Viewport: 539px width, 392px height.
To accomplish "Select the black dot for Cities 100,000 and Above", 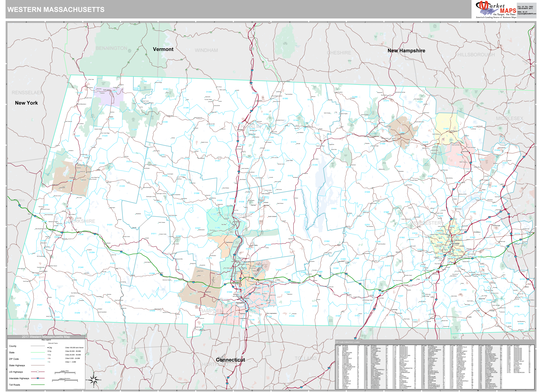I will (x=48, y=348).
